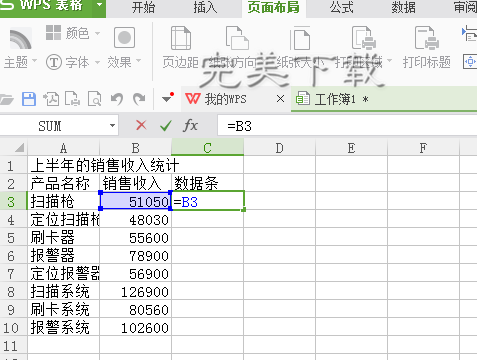Viewport: 477px width, 360px height.
Task: Click the export to PDF icon
Action: tap(51, 99)
